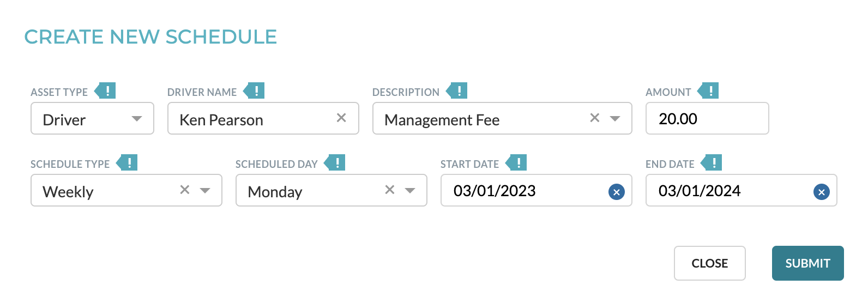Click the info icon beside Description label
Screen dimensions: 868x303
[x=457, y=91]
